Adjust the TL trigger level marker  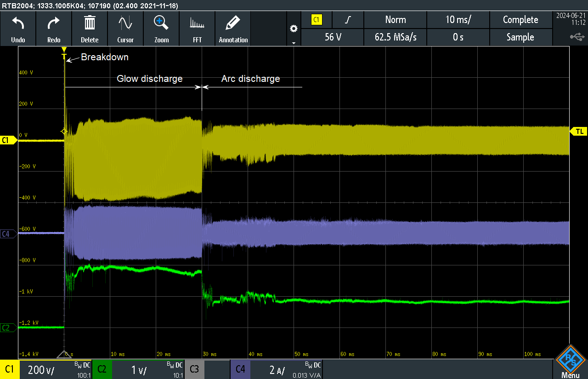[x=579, y=131]
